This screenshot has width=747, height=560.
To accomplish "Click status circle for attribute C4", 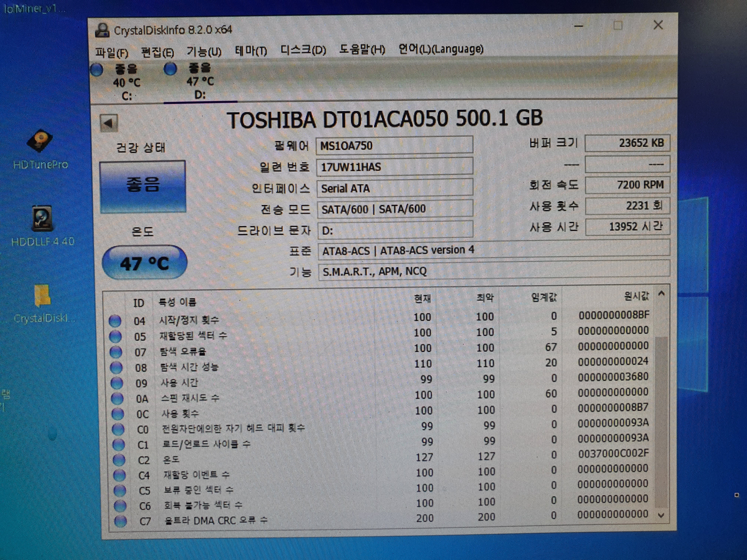I will pos(119,475).
